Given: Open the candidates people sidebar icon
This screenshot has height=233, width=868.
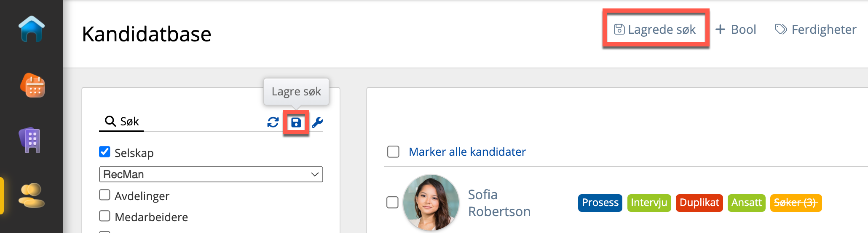Looking at the screenshot, I should 31,195.
